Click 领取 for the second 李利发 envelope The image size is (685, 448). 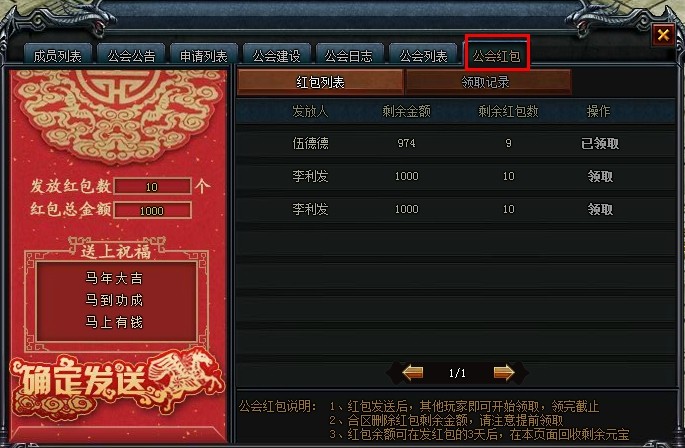[600, 209]
